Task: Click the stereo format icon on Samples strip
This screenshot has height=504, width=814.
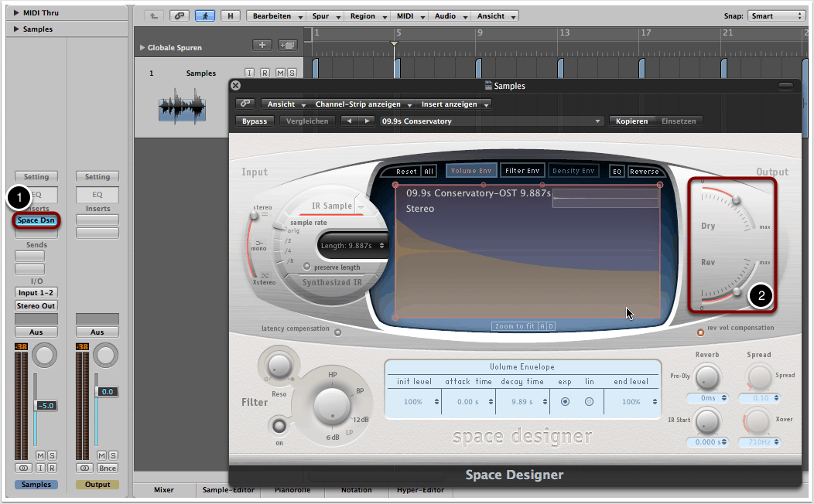Action: (x=25, y=468)
